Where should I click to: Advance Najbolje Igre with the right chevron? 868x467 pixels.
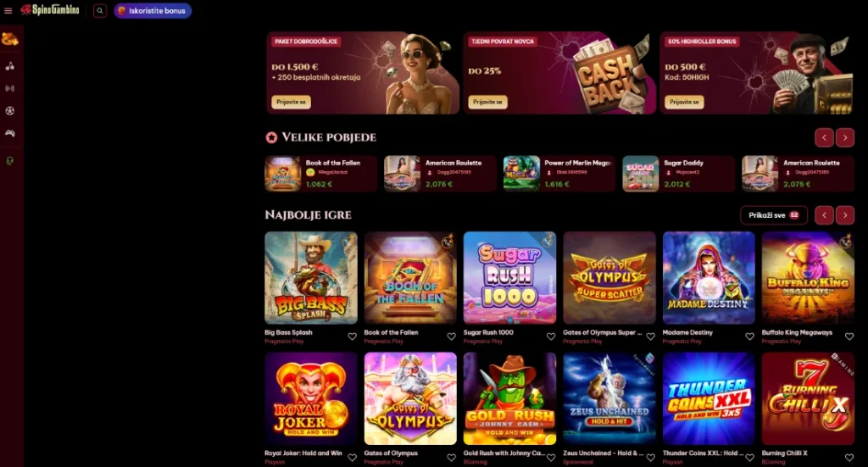845,215
